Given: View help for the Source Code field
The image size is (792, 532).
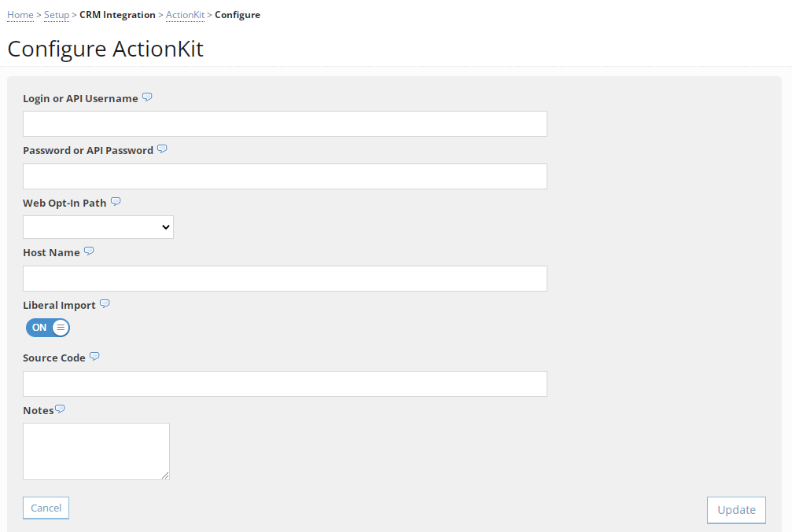Looking at the screenshot, I should tap(94, 355).
